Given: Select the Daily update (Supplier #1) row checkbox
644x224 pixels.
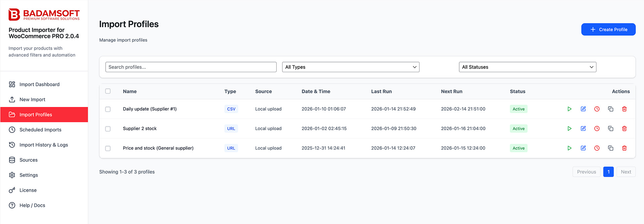Looking at the screenshot, I should pyautogui.click(x=108, y=109).
